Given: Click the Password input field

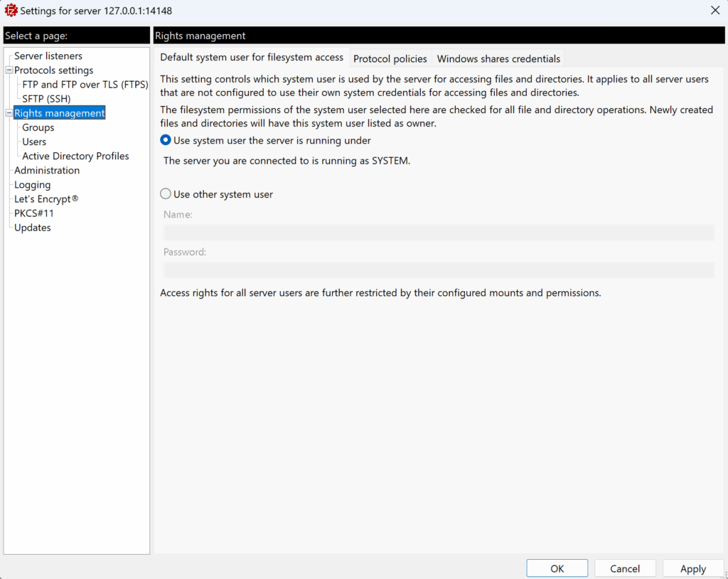Looking at the screenshot, I should pos(439,270).
